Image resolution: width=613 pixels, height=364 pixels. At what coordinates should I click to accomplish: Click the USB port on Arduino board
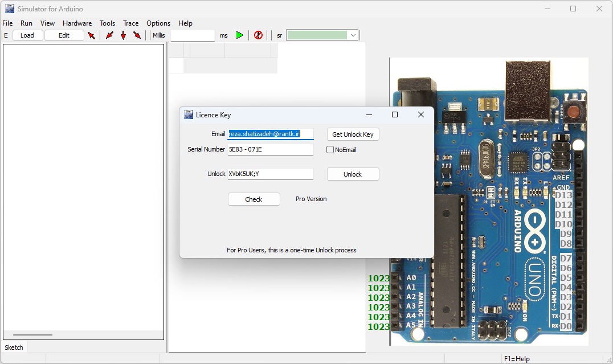528,90
